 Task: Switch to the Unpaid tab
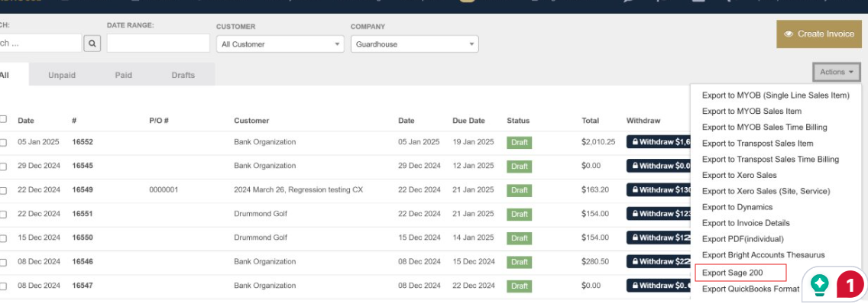click(62, 75)
